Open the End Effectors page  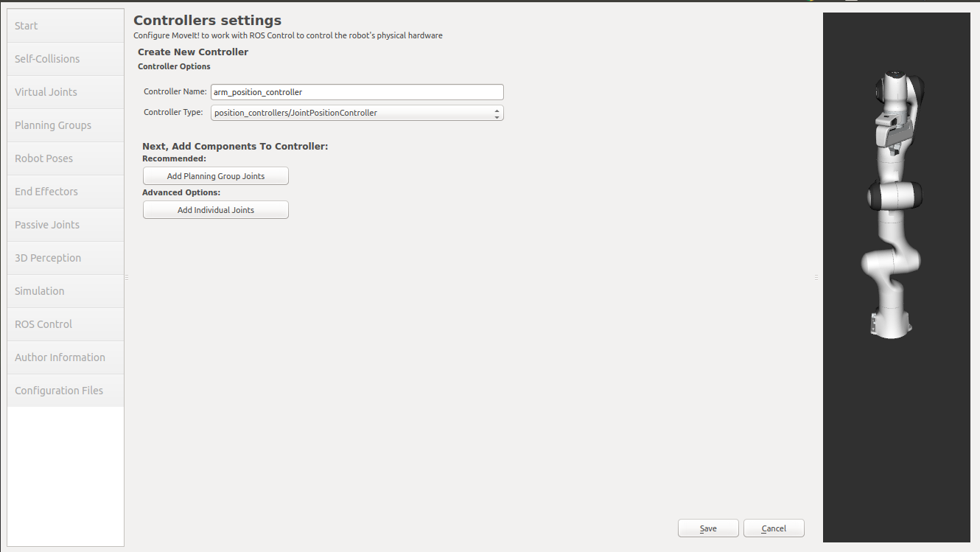click(x=65, y=191)
